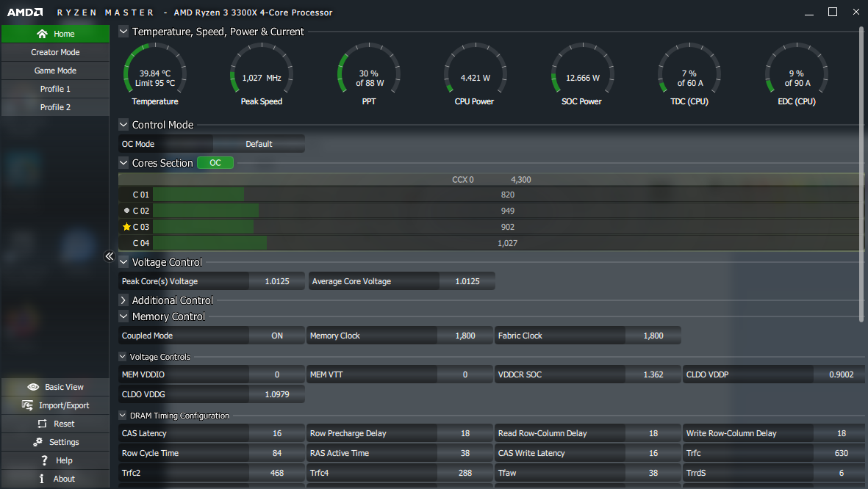Collapse the Voltage Control section
Image resolution: width=868 pixels, height=489 pixels.
123,262
